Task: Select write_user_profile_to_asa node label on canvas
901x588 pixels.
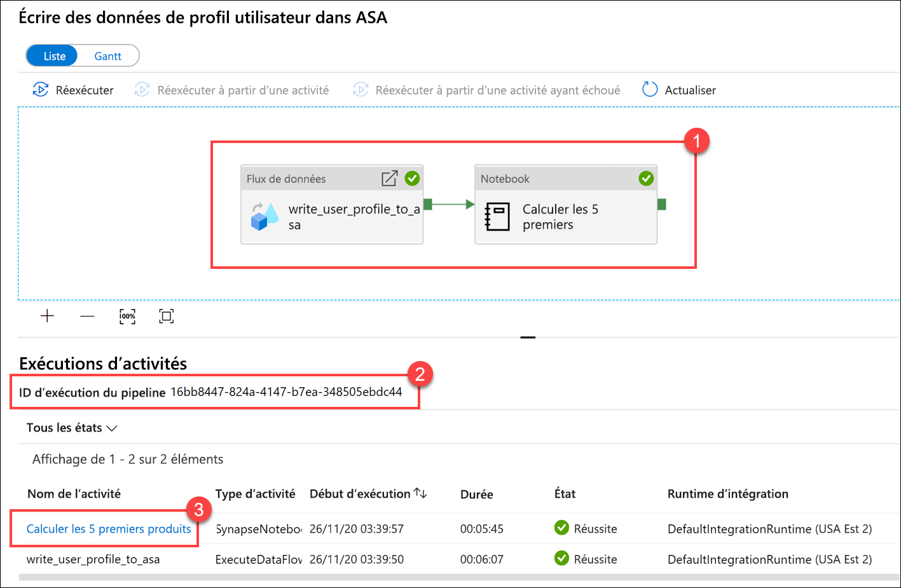Action: (354, 217)
